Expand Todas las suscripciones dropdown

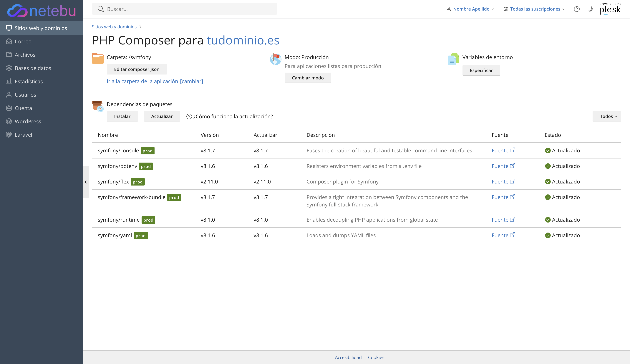[x=534, y=9]
